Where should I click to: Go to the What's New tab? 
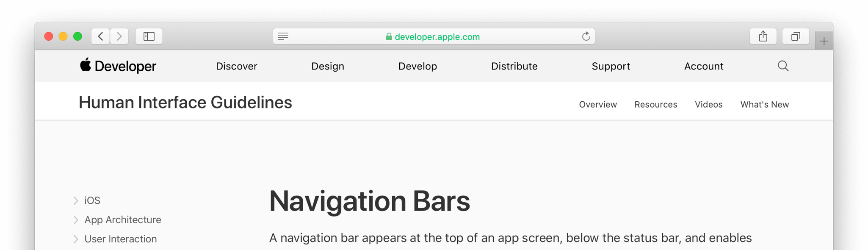click(x=765, y=104)
